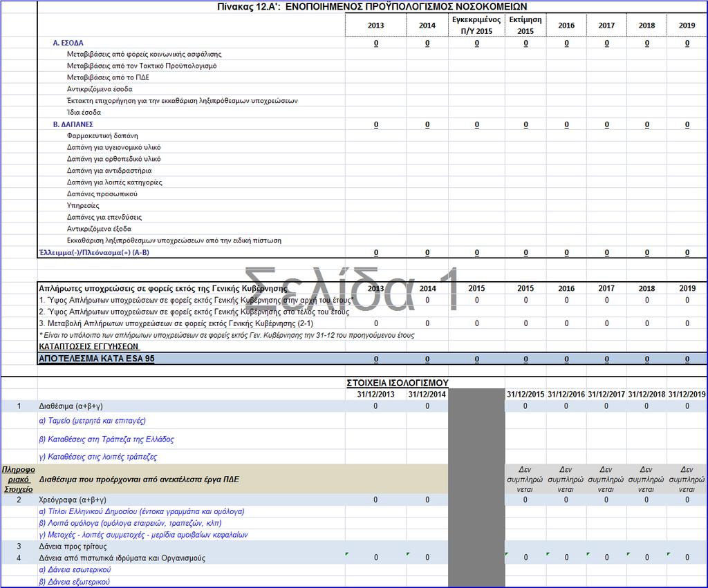The image size is (708, 588).
Task: Click the 'Εκτίμηση 2015' column header
Action: pyautogui.click(x=525, y=26)
